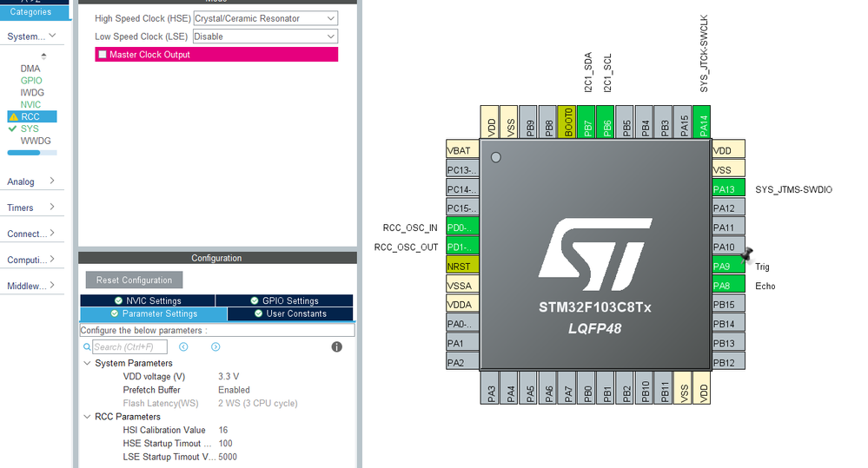Screen dimensions: 868x468
Task: Click the LSE Startup Timeout value 5000
Action: (x=228, y=457)
